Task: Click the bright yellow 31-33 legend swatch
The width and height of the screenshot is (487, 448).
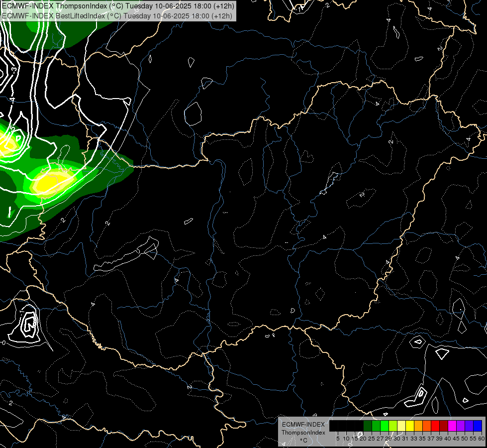Action: (x=410, y=426)
